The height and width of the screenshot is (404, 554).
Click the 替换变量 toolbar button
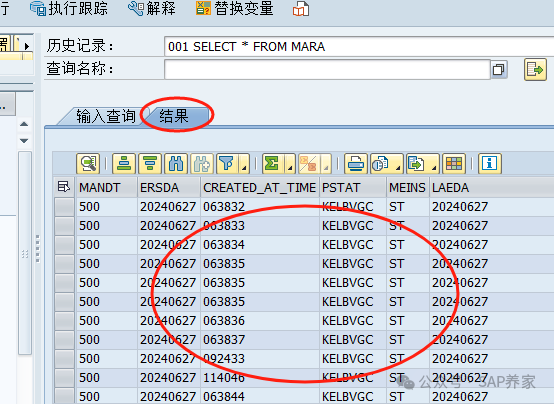click(235, 8)
